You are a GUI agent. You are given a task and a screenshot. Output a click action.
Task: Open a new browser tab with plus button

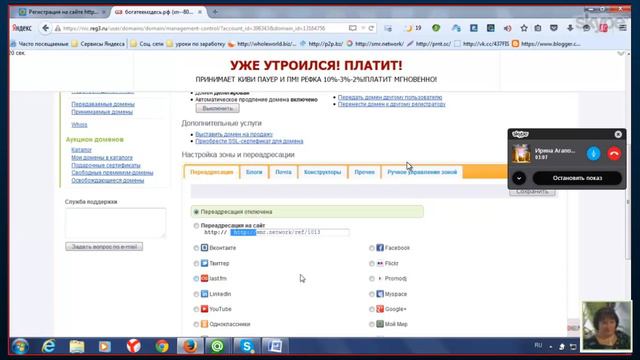[x=215, y=12]
